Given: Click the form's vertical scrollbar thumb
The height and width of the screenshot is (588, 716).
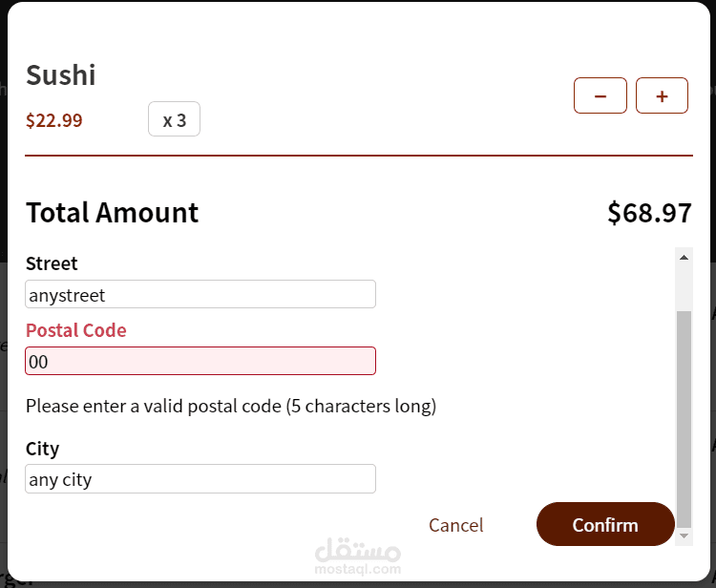Looking at the screenshot, I should [684, 420].
